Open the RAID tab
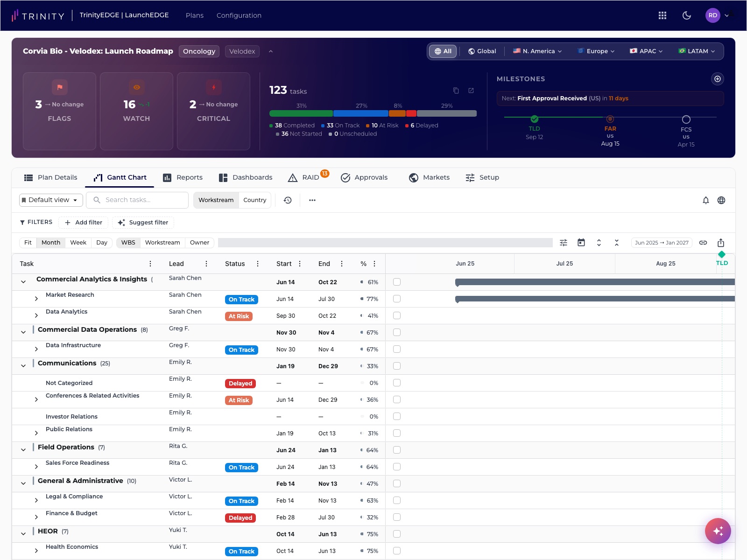 [x=304, y=177]
